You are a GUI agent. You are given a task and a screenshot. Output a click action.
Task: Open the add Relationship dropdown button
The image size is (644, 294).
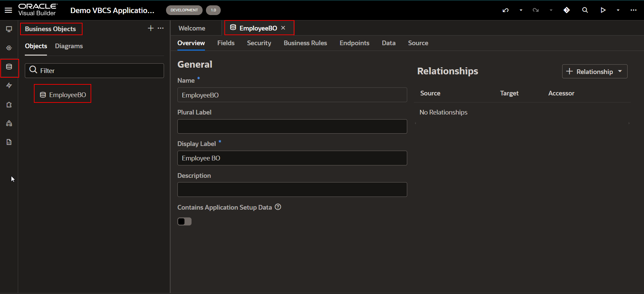(595, 71)
